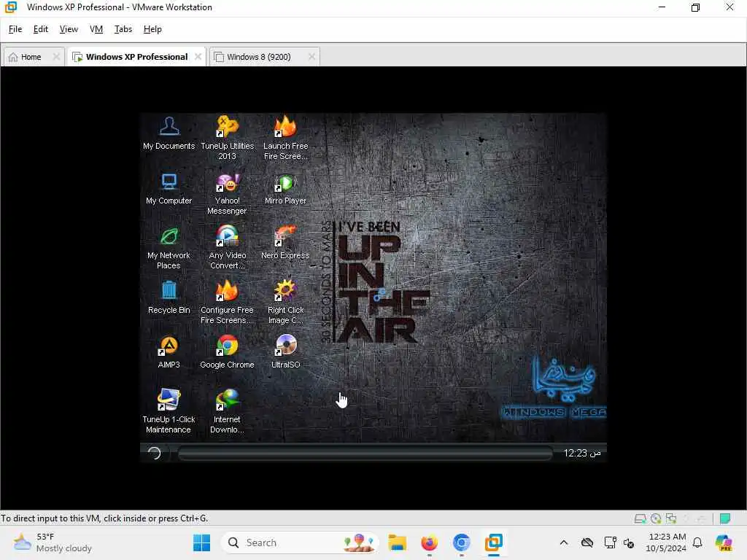
Task: Click Any Video Converter shortcut
Action: [228, 248]
